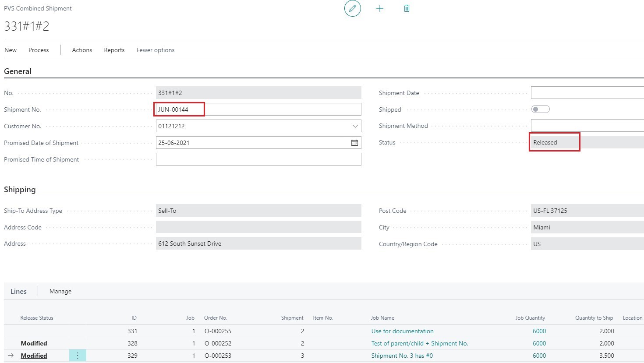This screenshot has width=644, height=363.
Task: Click the Quantity to Ship column header
Action: 594,318
